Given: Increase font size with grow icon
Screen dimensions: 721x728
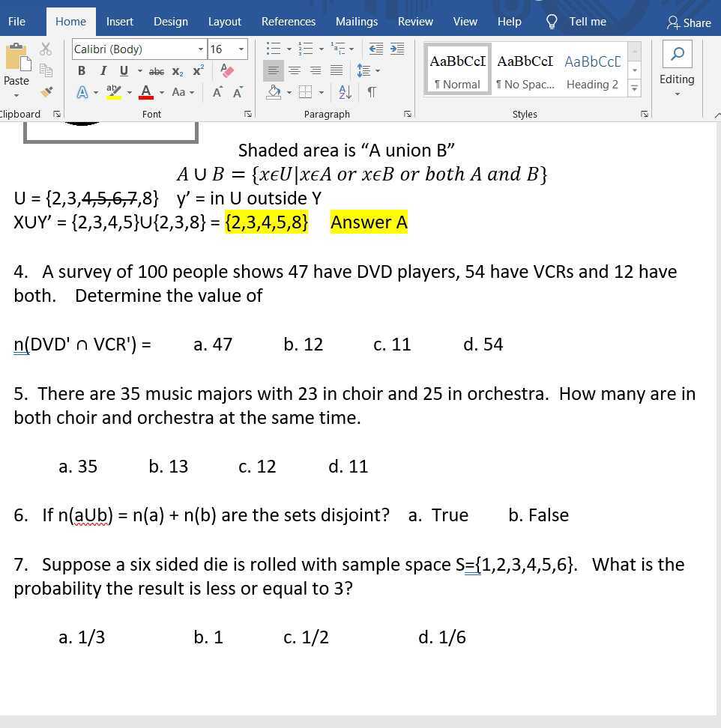Looking at the screenshot, I should tap(217, 92).
